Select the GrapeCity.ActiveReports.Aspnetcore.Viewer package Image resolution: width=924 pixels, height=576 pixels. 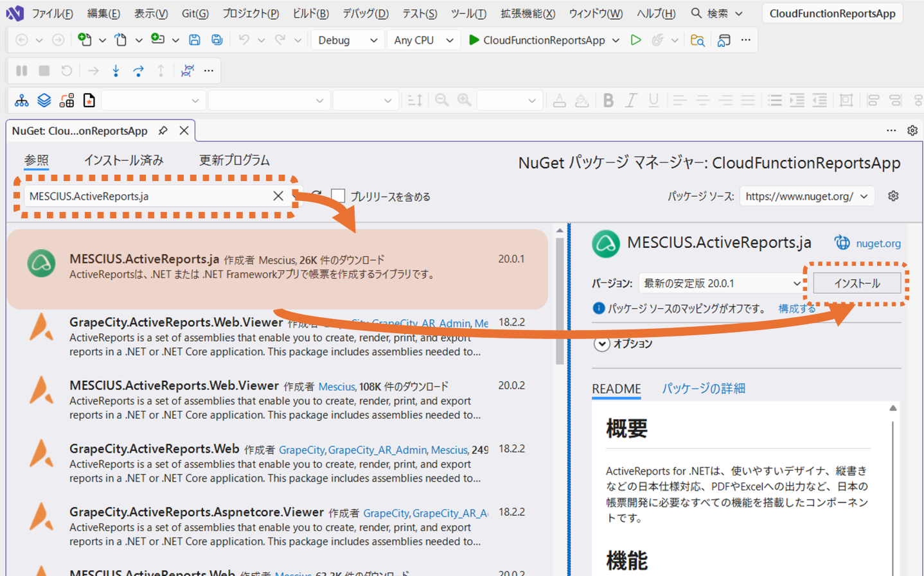click(278, 527)
